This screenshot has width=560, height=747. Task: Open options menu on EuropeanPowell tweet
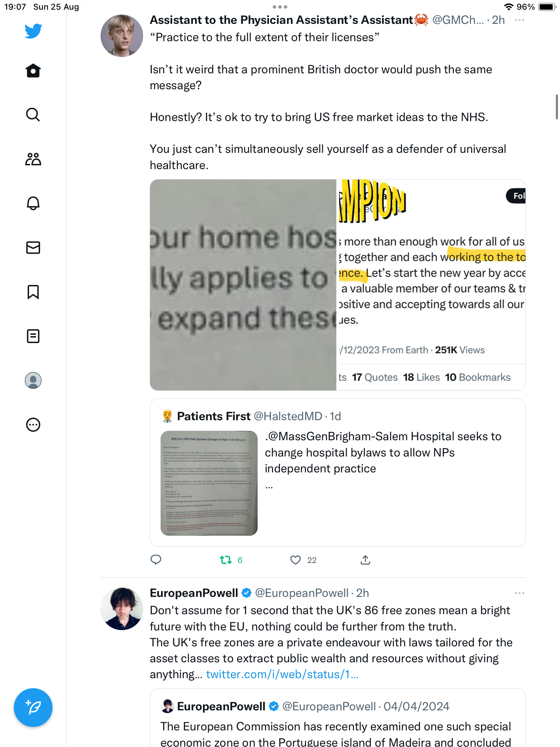[519, 593]
